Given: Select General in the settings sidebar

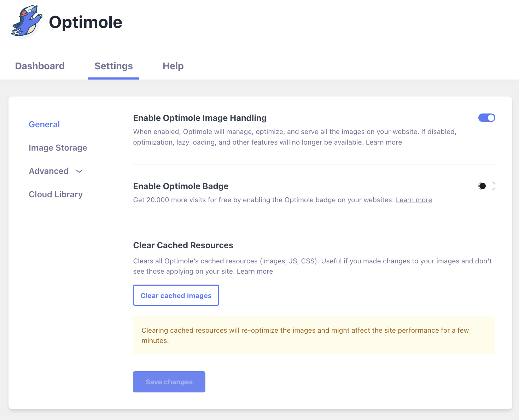Looking at the screenshot, I should 44,124.
